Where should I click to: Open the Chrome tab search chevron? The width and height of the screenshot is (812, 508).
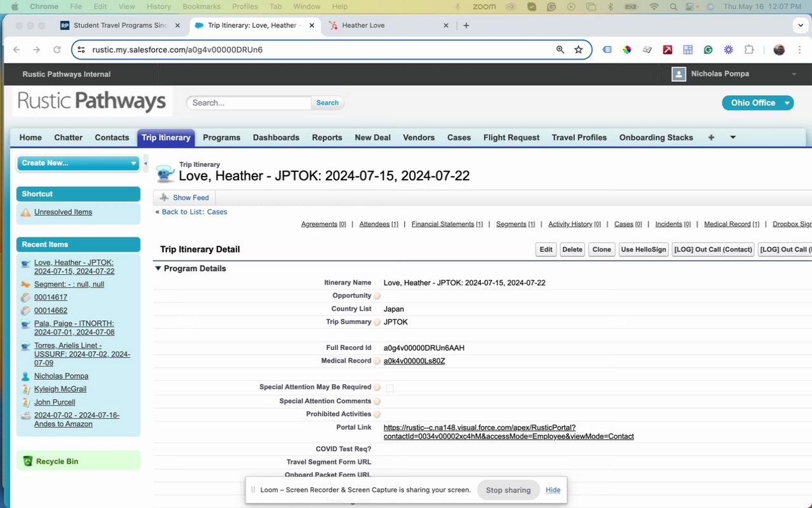800,25
